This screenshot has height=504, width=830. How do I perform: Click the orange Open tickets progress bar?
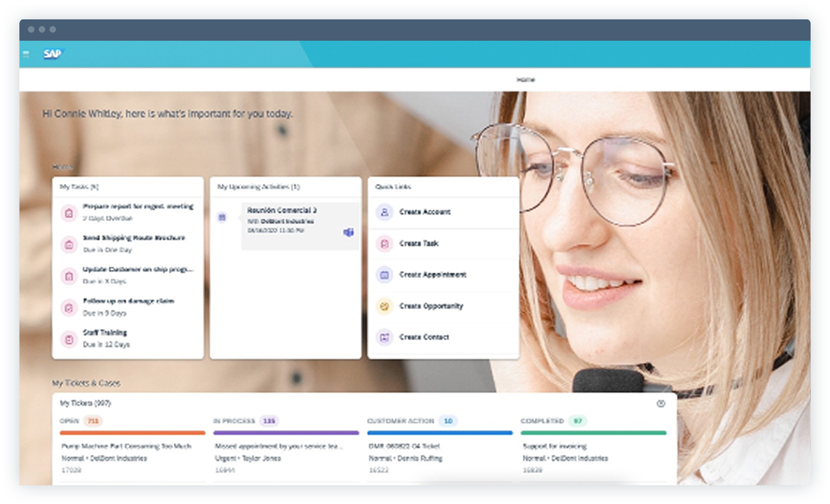[x=133, y=432]
